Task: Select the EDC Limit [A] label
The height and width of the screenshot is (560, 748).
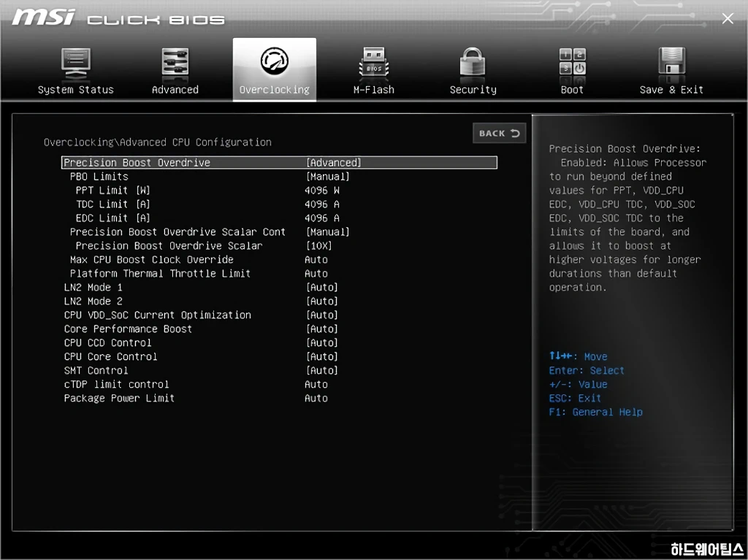Action: tap(113, 218)
